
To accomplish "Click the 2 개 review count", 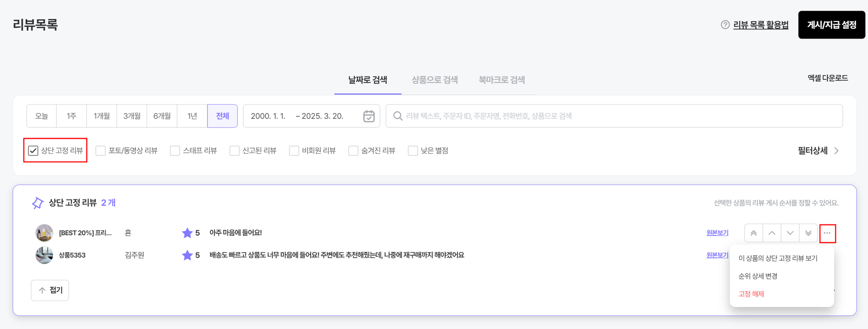I will coord(108,203).
